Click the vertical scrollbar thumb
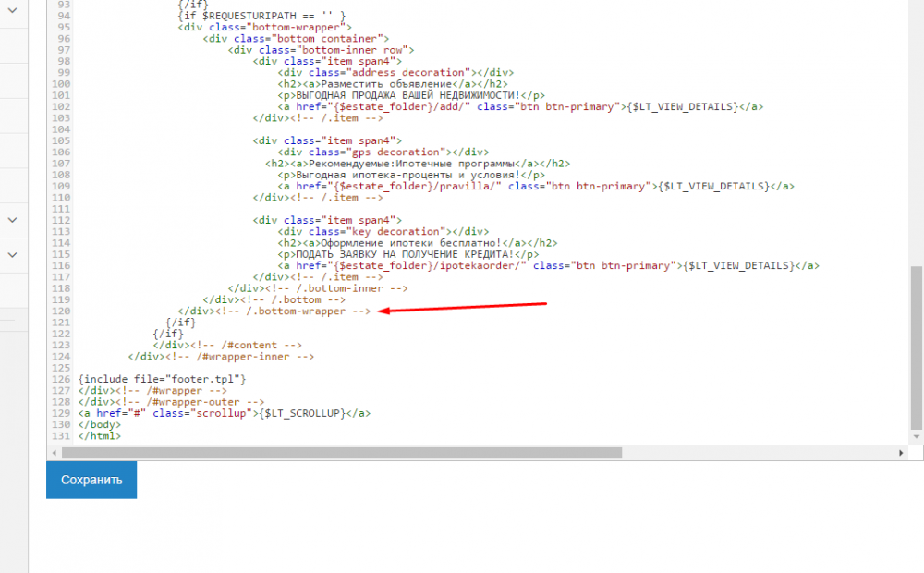Image resolution: width=924 pixels, height=573 pixels. (x=916, y=351)
